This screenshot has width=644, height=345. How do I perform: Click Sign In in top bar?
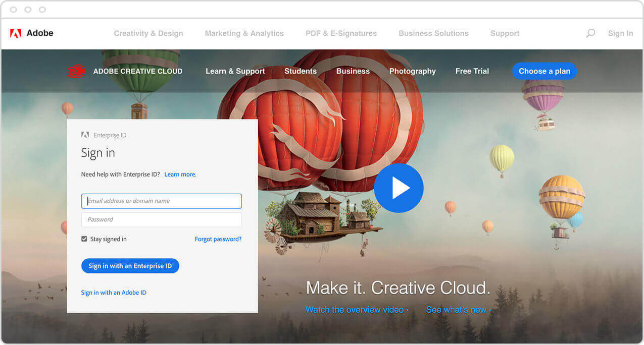[x=620, y=33]
